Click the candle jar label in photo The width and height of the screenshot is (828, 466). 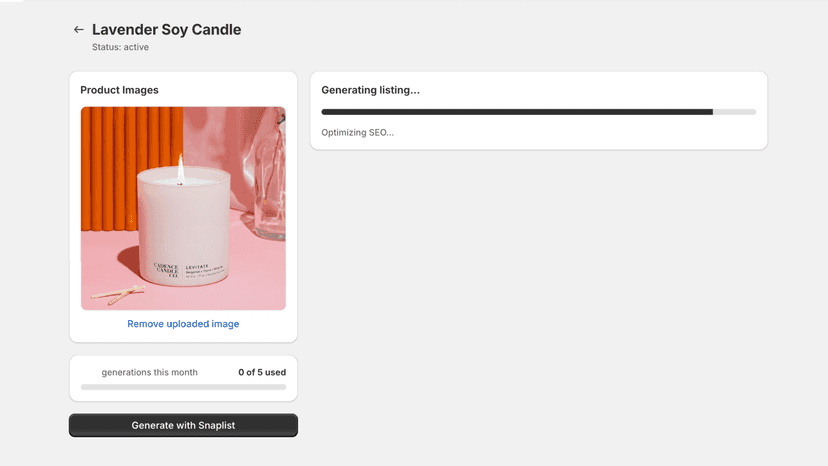(x=189, y=271)
